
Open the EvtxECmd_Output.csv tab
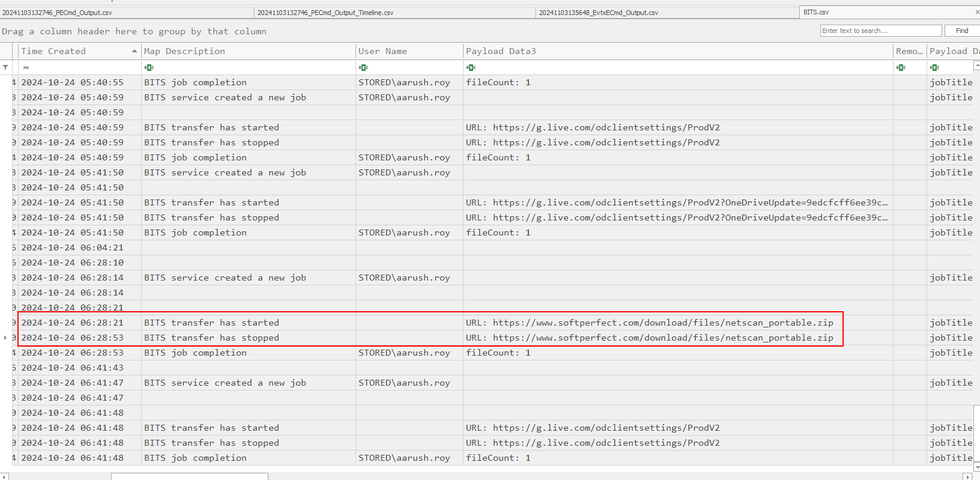[598, 13]
